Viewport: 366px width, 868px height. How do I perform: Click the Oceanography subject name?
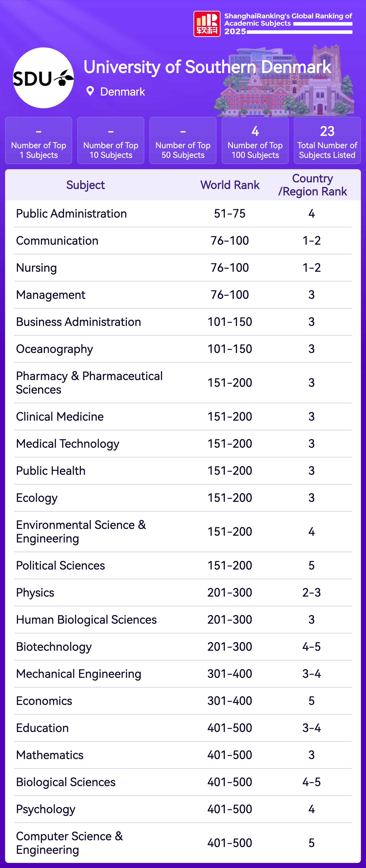(x=54, y=349)
